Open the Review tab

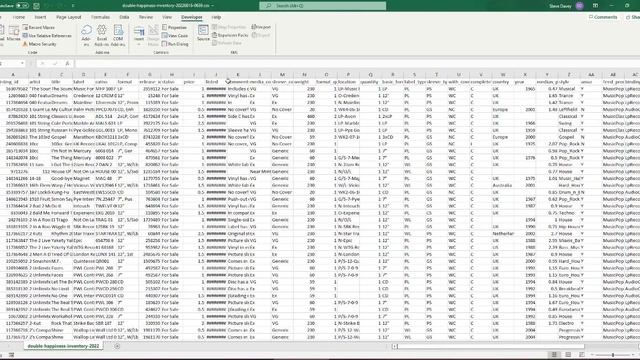(x=146, y=17)
